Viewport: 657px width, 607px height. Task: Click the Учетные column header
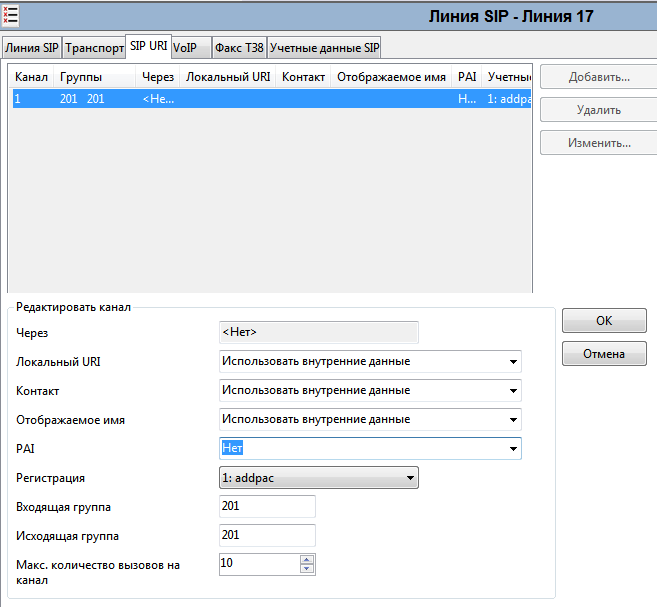click(509, 77)
